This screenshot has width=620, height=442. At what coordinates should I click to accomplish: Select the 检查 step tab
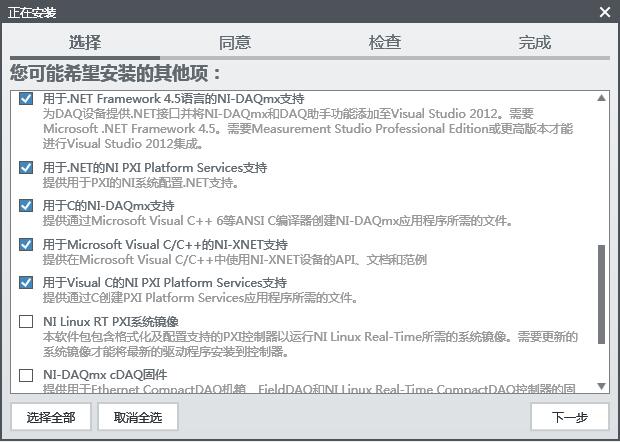pyautogui.click(x=385, y=42)
